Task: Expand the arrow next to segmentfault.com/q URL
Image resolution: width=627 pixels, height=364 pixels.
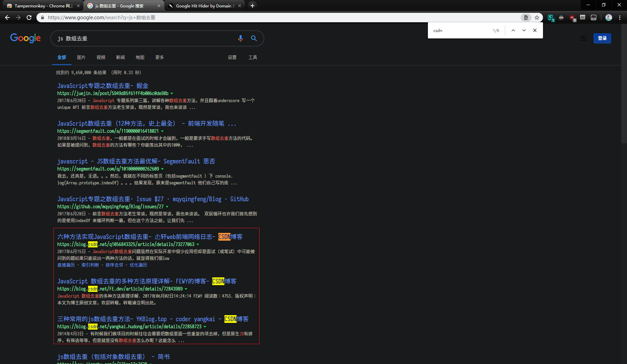Action: (162, 169)
